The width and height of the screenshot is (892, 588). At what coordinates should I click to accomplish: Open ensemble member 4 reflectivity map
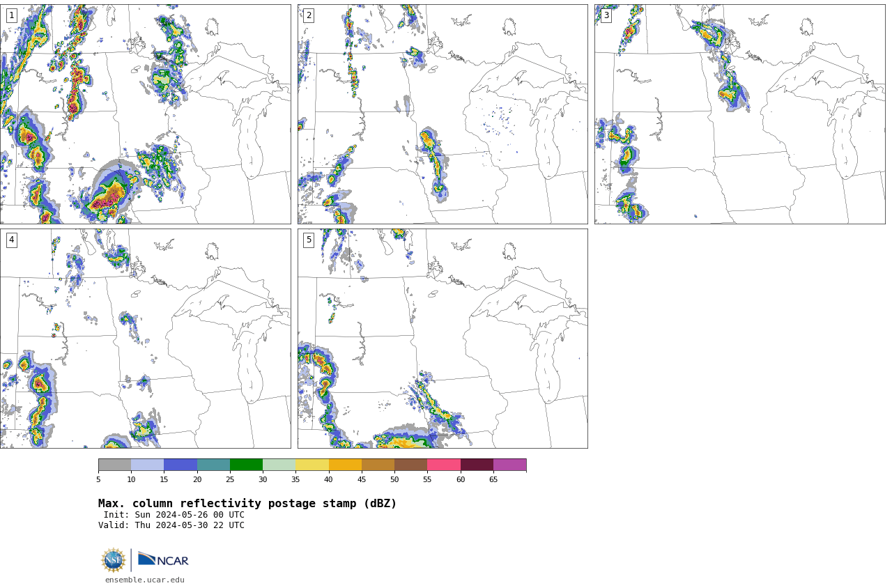145,339
